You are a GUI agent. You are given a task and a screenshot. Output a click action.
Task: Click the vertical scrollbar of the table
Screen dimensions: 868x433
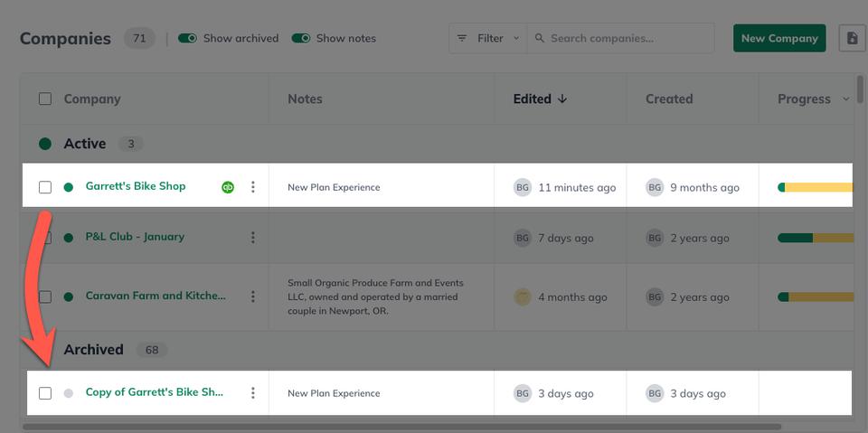point(860,89)
